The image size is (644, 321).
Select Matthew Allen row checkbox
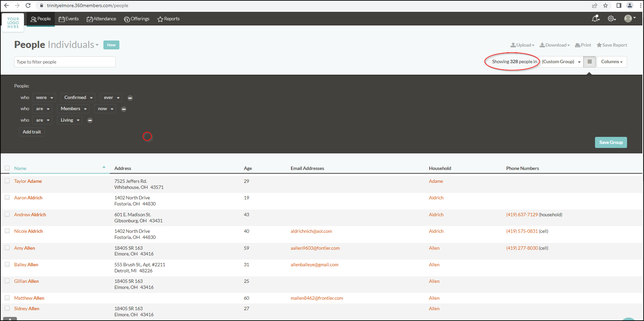(x=7, y=298)
